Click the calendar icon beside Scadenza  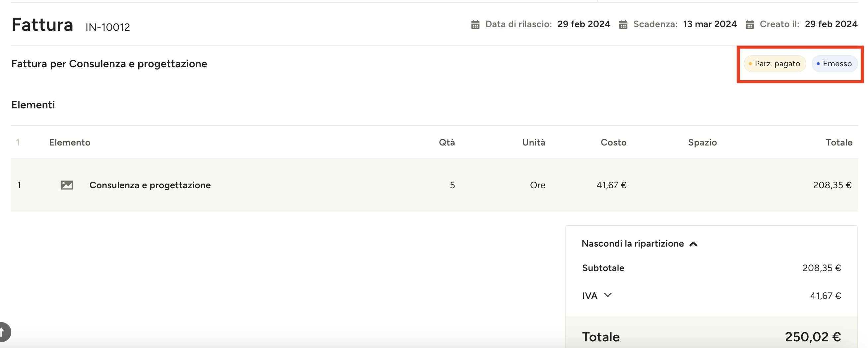click(623, 25)
